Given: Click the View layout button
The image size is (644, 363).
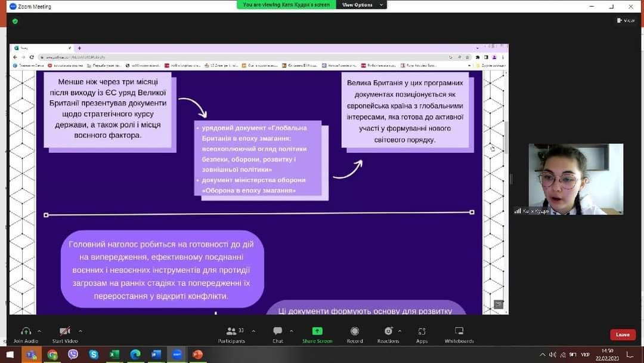Looking at the screenshot, I should pos(626,20).
